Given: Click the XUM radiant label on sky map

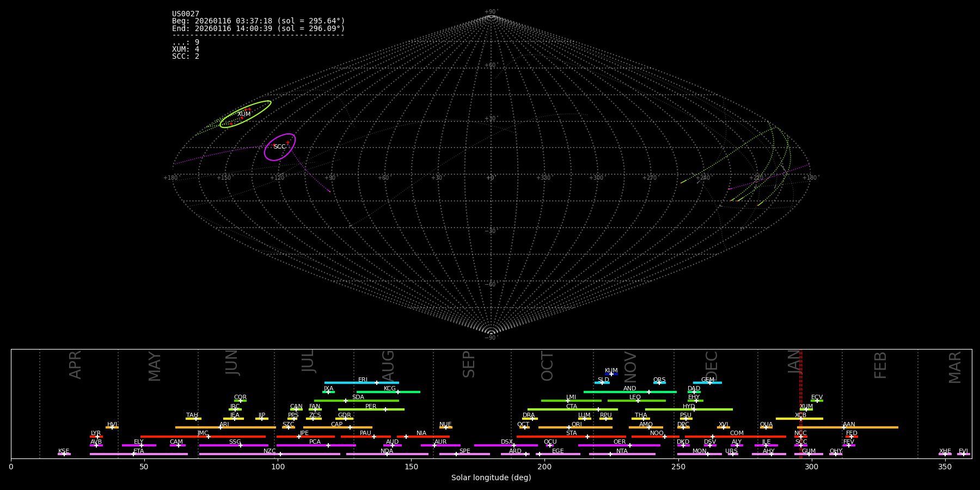Looking at the screenshot, I should pyautogui.click(x=244, y=114).
